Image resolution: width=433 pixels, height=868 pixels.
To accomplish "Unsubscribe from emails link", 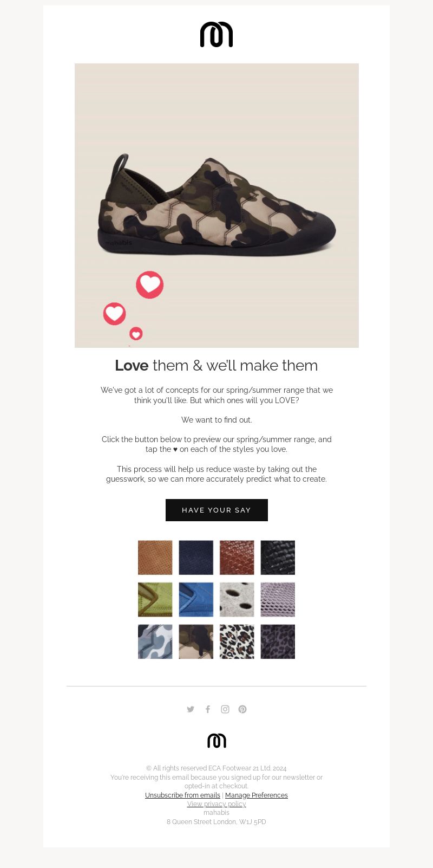I will [x=182, y=795].
